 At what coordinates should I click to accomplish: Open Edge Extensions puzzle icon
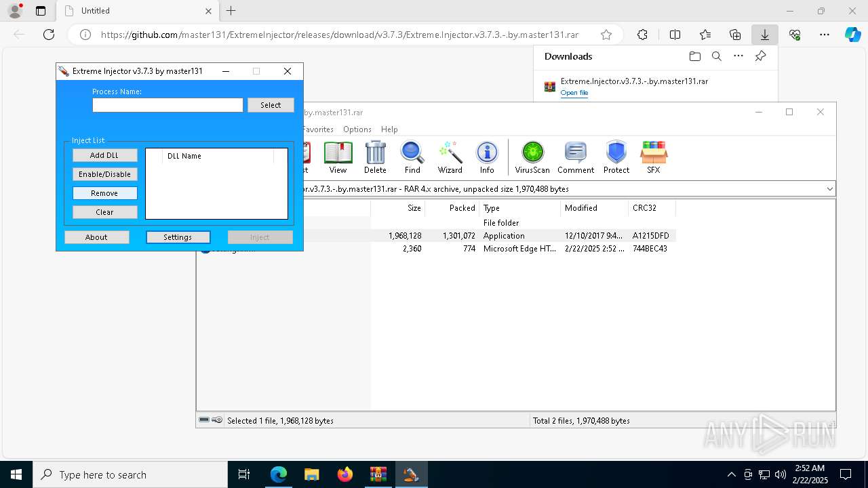pyautogui.click(x=642, y=35)
